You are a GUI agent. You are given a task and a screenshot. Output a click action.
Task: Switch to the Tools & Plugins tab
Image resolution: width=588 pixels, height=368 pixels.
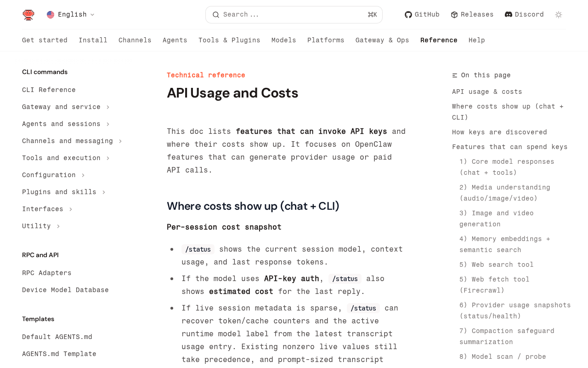229,40
